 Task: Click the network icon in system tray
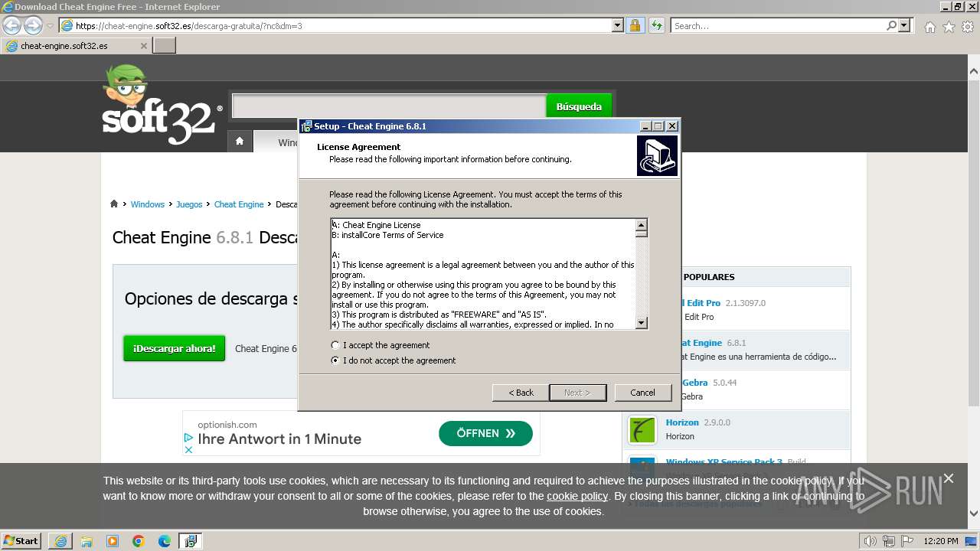tap(889, 541)
